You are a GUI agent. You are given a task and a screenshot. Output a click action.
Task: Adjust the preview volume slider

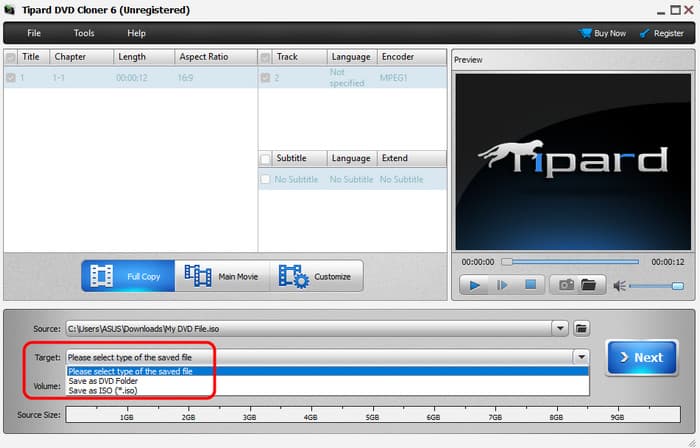tap(656, 286)
